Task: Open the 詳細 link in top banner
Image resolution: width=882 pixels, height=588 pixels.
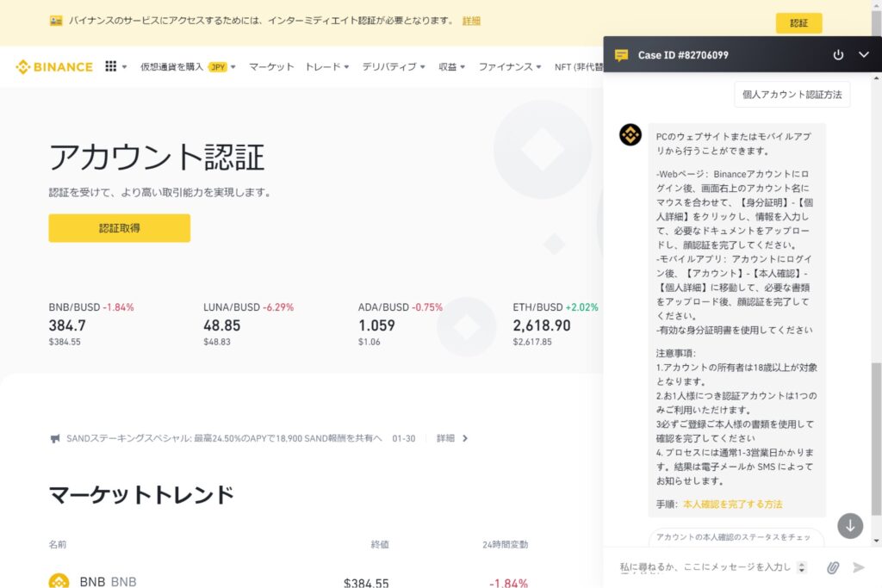Action: click(471, 21)
